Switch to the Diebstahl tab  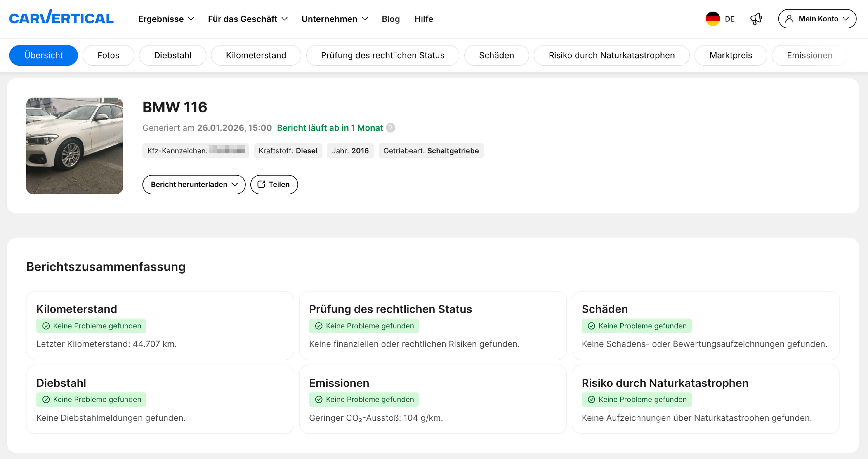pyautogui.click(x=172, y=55)
